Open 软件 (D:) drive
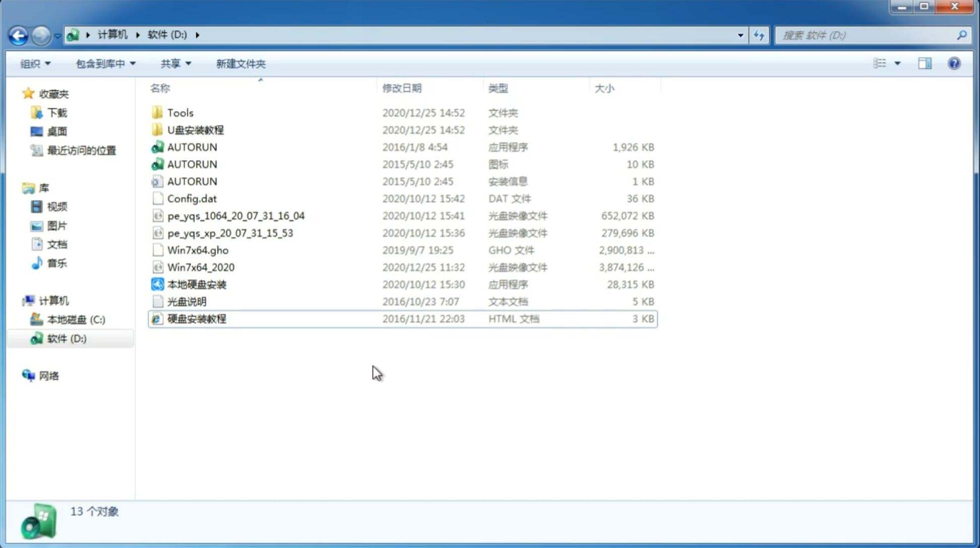980x548 pixels. [x=66, y=338]
